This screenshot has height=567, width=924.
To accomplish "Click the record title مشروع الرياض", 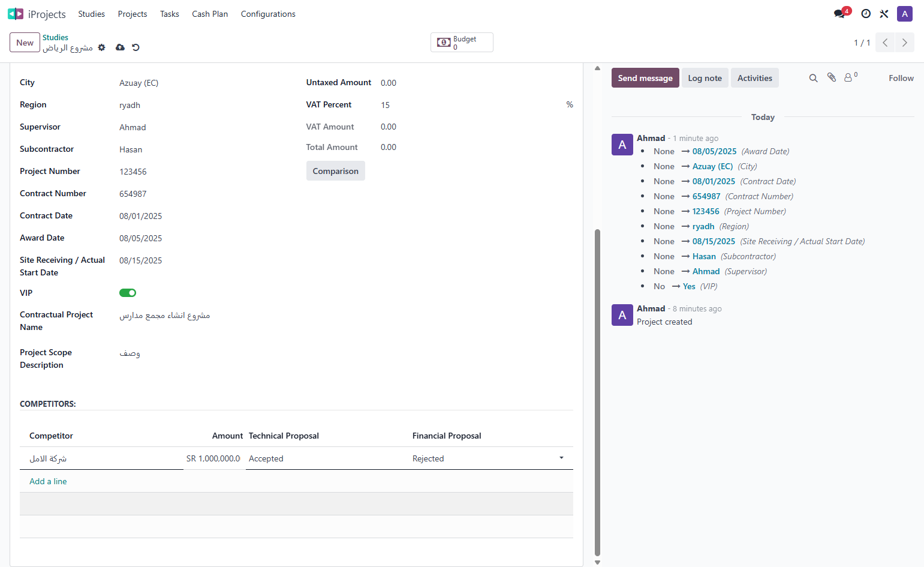I will click(x=68, y=47).
